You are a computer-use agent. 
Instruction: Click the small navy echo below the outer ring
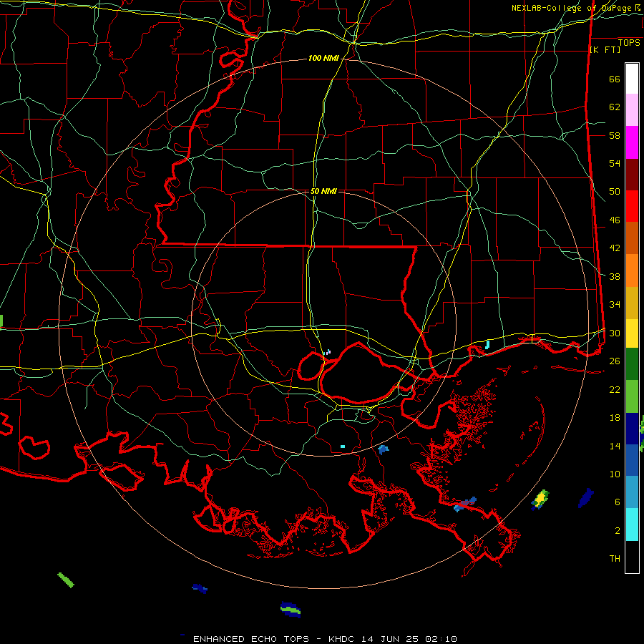click(x=200, y=589)
